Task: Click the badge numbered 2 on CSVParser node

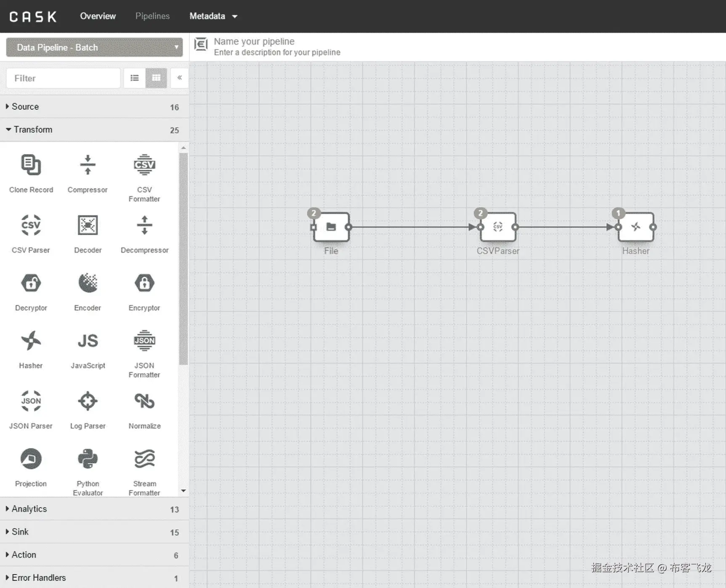Action: pyautogui.click(x=480, y=213)
